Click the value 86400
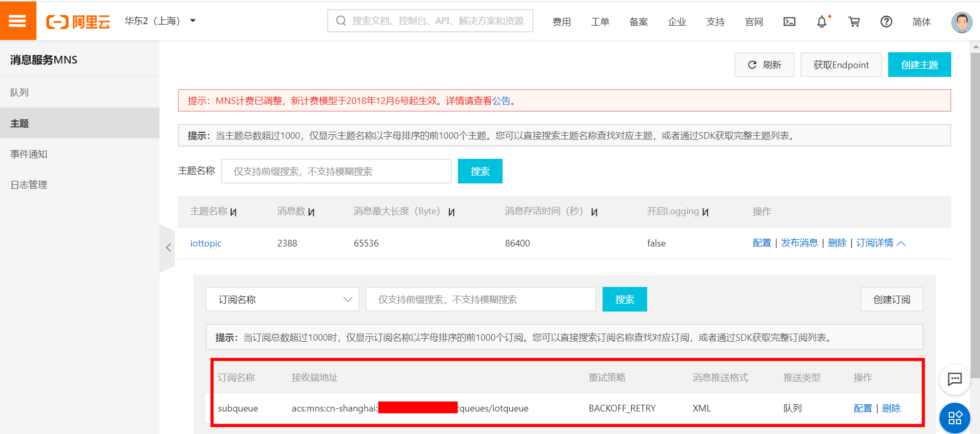Image resolution: width=980 pixels, height=434 pixels. (517, 243)
